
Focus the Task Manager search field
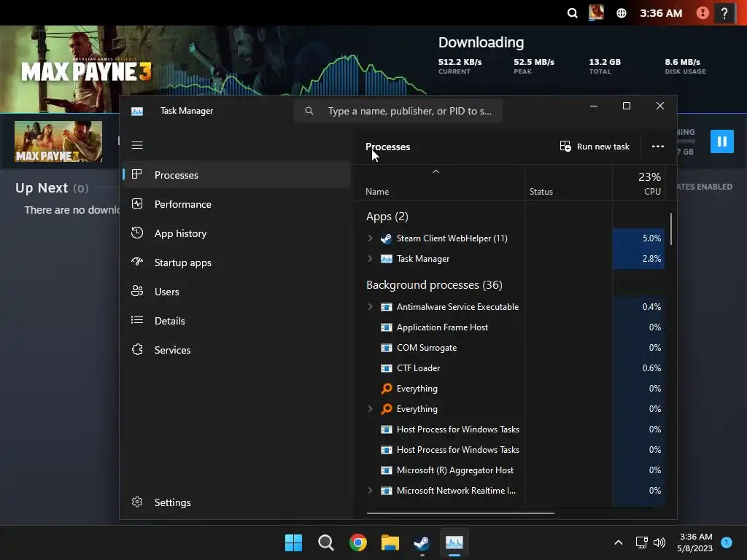tap(398, 111)
